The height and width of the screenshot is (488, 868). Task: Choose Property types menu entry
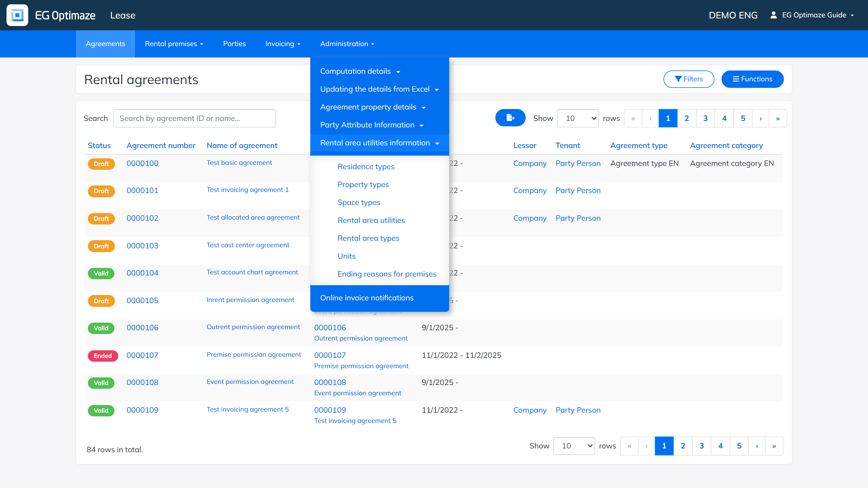pos(363,185)
